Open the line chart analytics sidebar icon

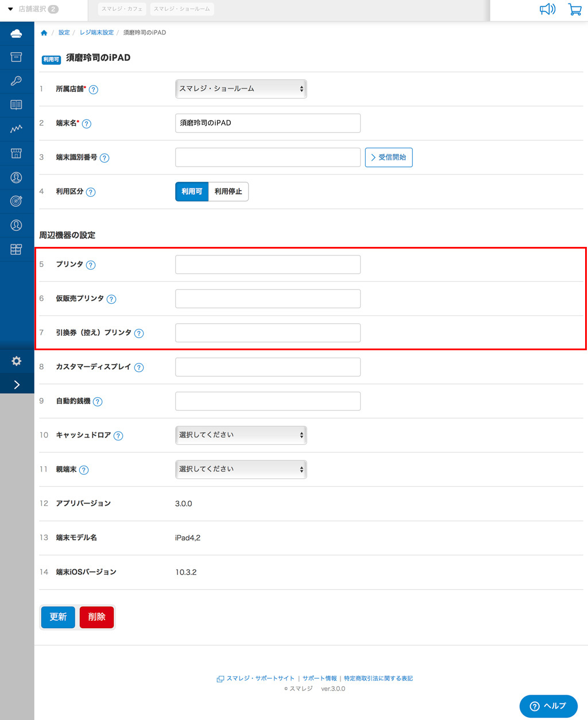point(16,129)
